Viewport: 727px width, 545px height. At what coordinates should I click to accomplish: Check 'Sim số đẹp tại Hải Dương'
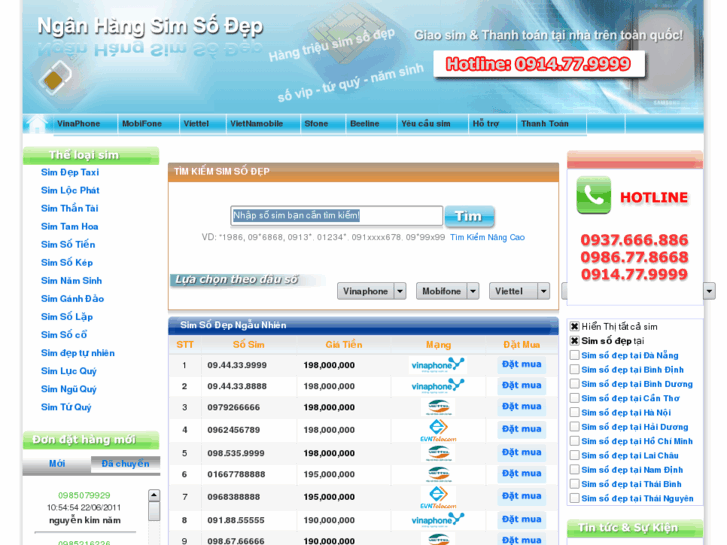click(x=574, y=427)
